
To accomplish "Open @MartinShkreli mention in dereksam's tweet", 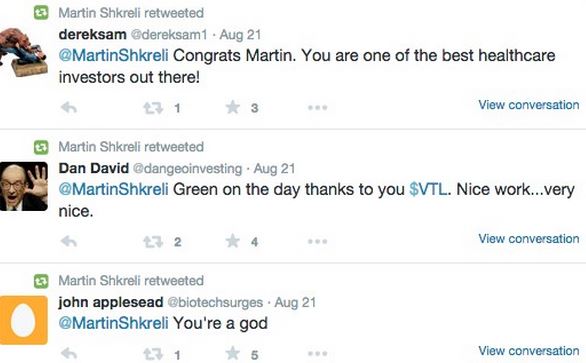I will coord(113,56).
